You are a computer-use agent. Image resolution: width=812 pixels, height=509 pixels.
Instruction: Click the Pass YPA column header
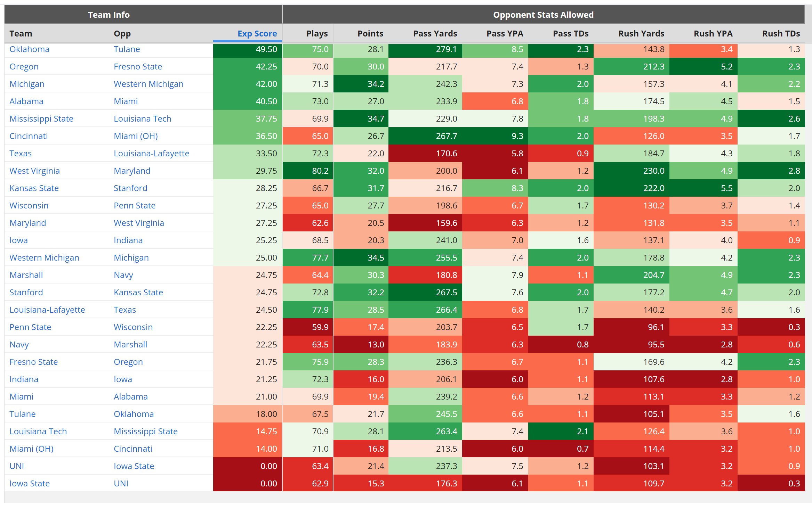pyautogui.click(x=505, y=34)
